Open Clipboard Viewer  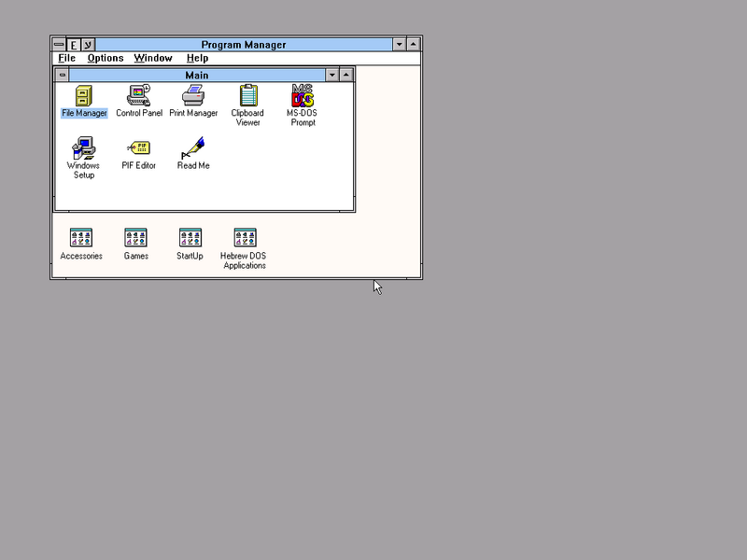(x=248, y=95)
